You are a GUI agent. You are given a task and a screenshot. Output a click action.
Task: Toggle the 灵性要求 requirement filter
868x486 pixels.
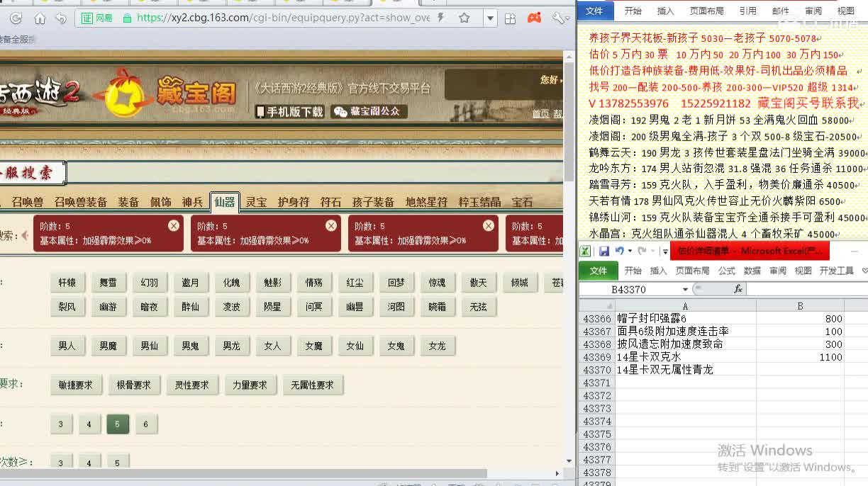[191, 385]
